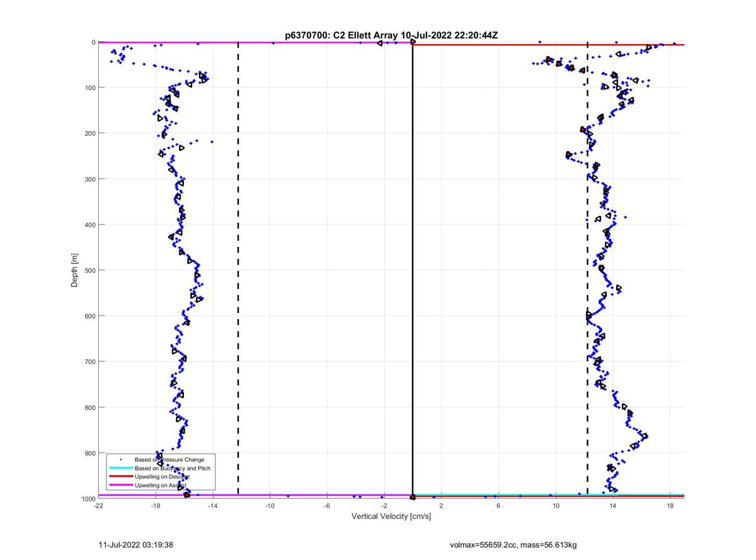Click the velocity axis tick label '-2'

point(384,505)
